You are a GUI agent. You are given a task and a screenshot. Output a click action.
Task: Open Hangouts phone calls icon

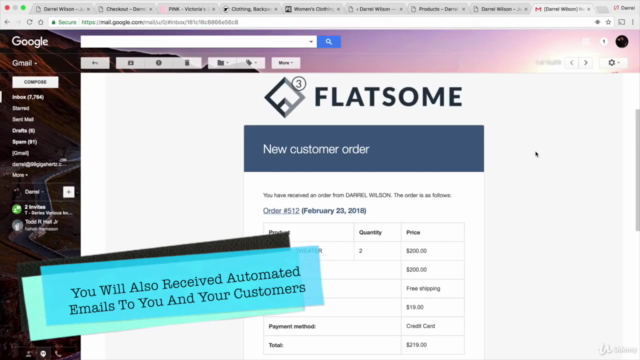[58, 354]
